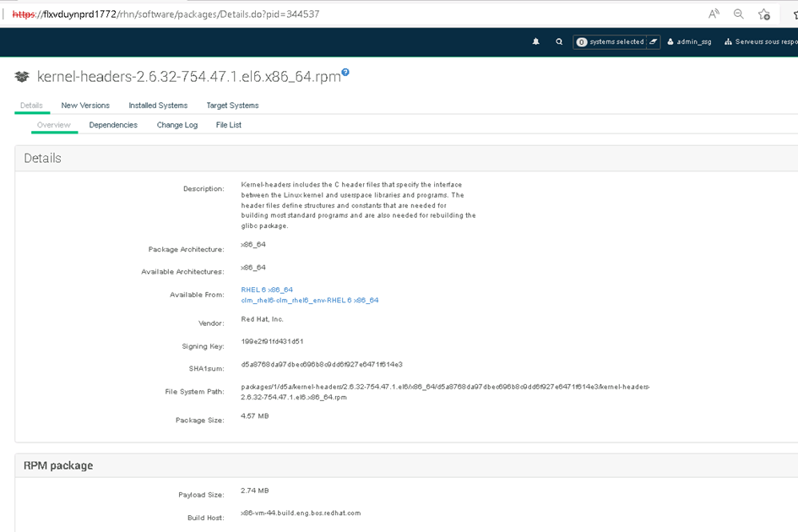Viewport: 798px width, 532px height.
Task: Clear selected systems with eraser icon
Action: [x=654, y=41]
